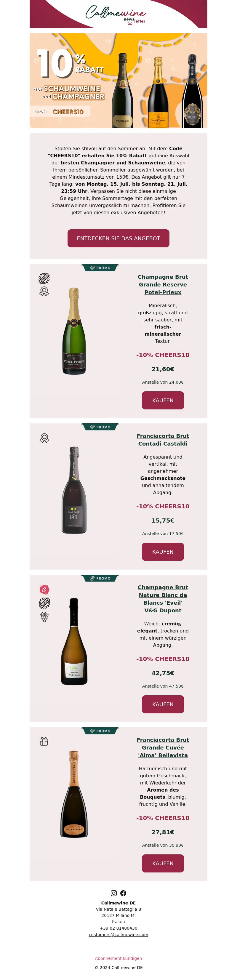Click the gift box icon beside Bellavista
237x980 pixels.
point(44,741)
